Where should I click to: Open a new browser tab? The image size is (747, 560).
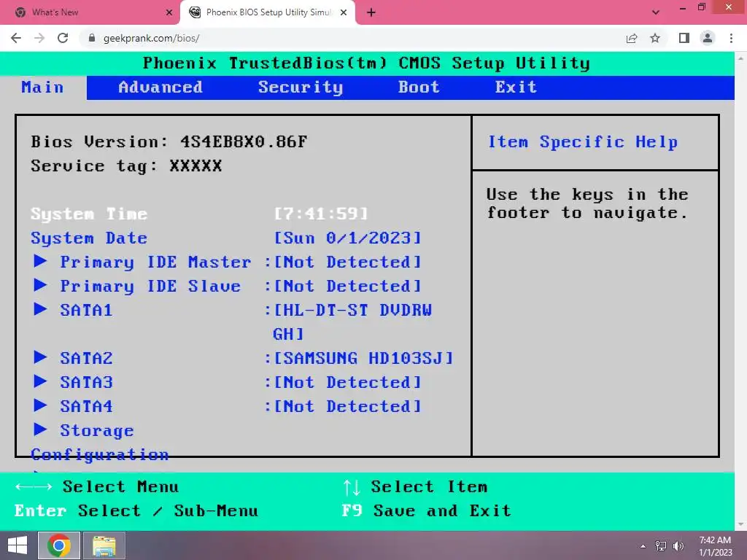(x=371, y=12)
